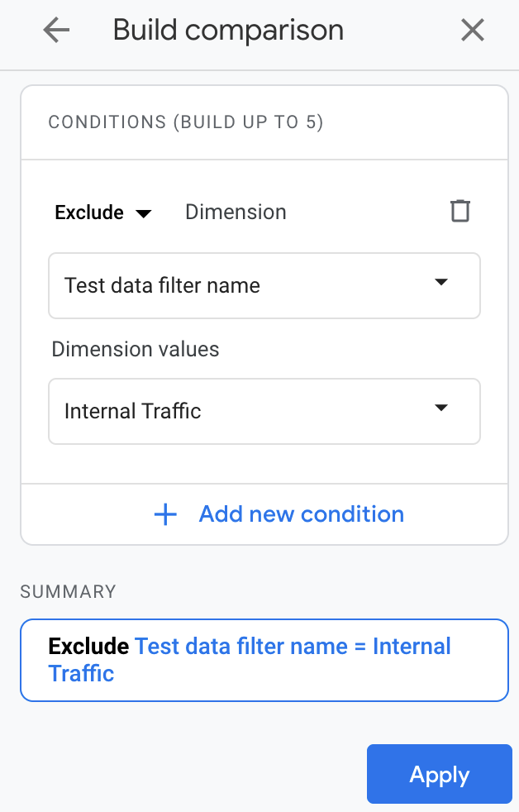Click the Exclude label text
The width and height of the screenshot is (519, 812).
pyautogui.click(x=89, y=213)
